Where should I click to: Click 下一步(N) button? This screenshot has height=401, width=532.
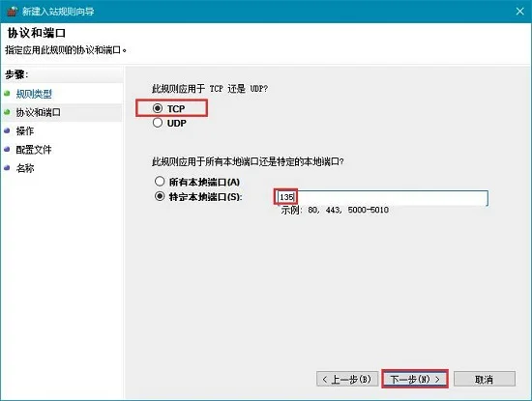(x=415, y=379)
